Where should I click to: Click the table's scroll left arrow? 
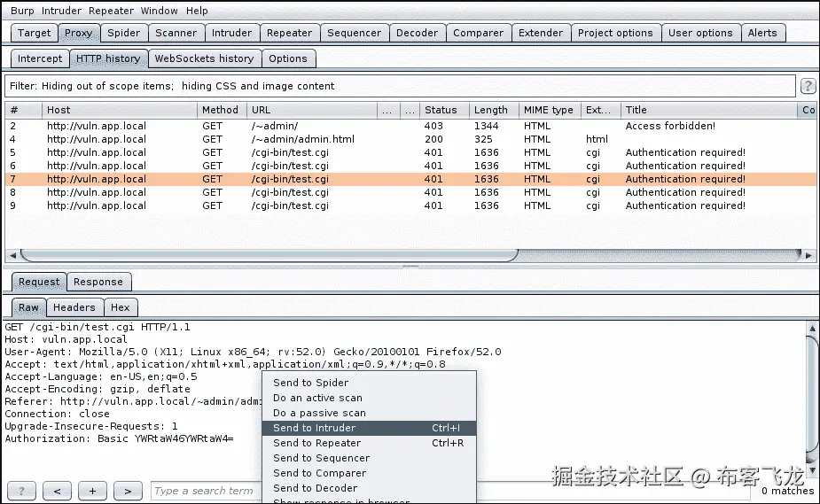[12, 255]
